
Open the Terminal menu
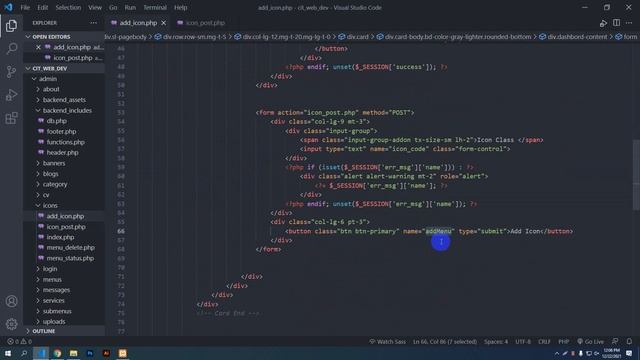pos(155,7)
